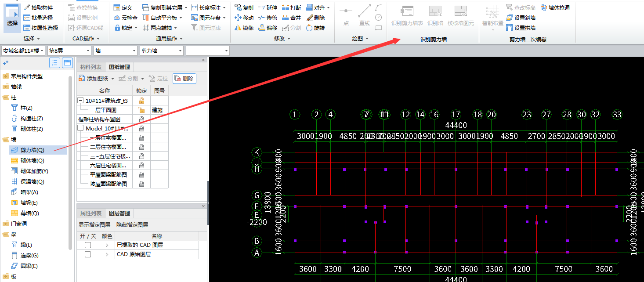Image resolution: width=644 pixels, height=282 pixels.
Task: Toggle lock for 一层平面图 drawing
Action: tap(141, 110)
